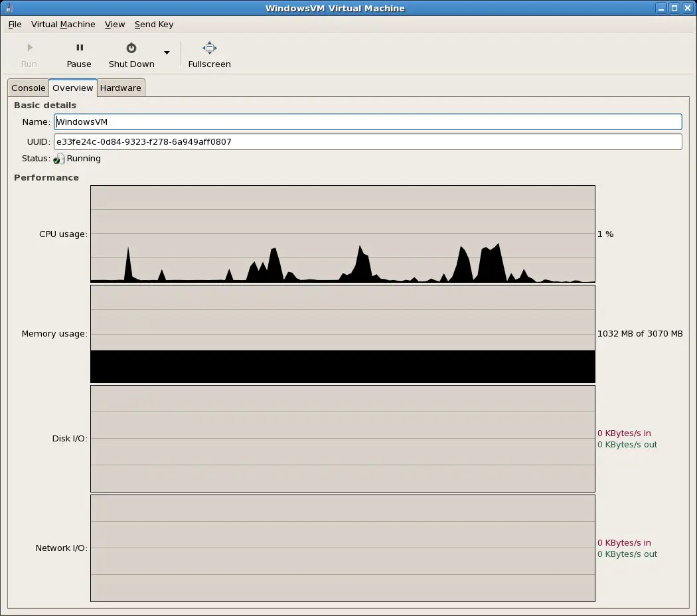Click the disabled Run arrow icon

pyautogui.click(x=29, y=46)
